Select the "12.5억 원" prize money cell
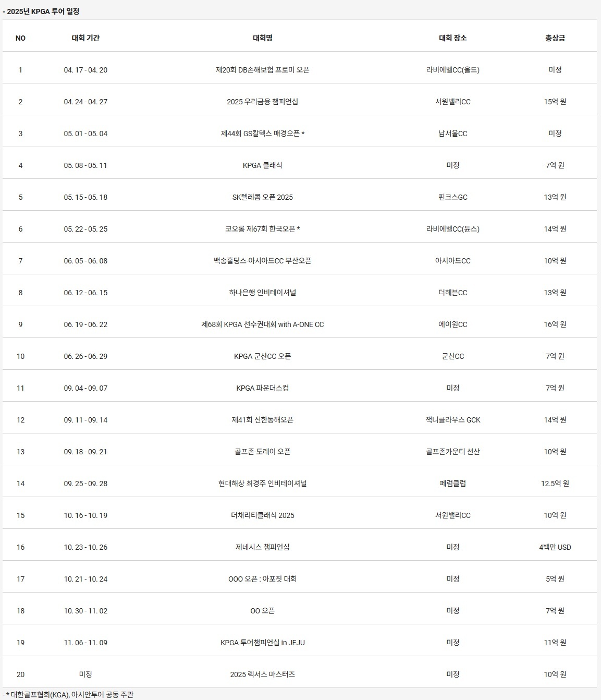Viewport: 601px width, 700px height. (555, 484)
